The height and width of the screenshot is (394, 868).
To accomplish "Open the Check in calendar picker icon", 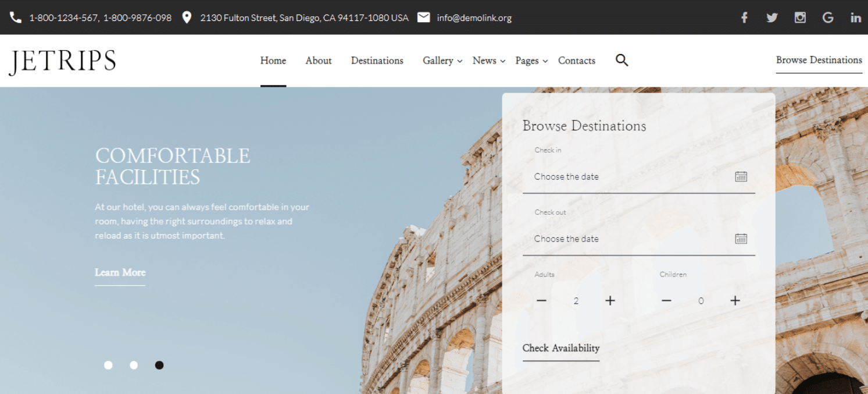I will coord(741,176).
